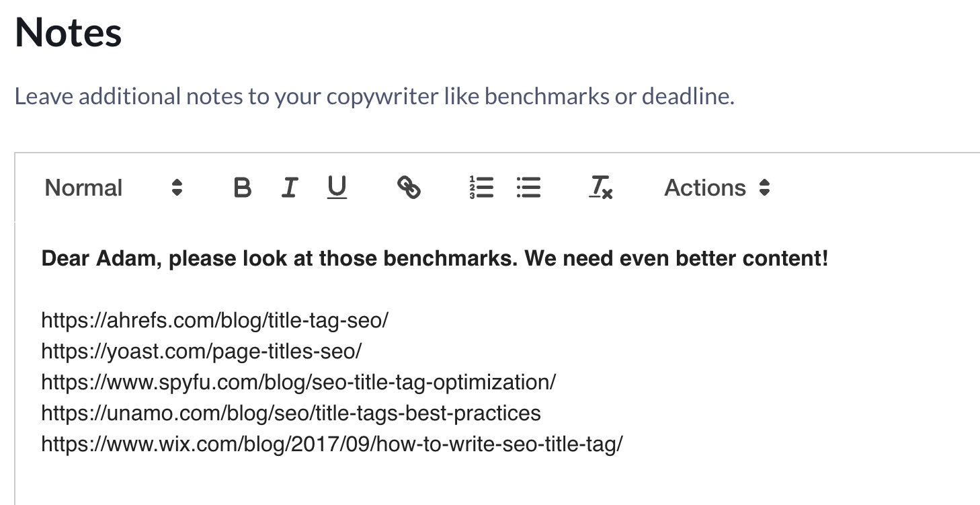Create a numbered list
980x505 pixels.
point(481,188)
